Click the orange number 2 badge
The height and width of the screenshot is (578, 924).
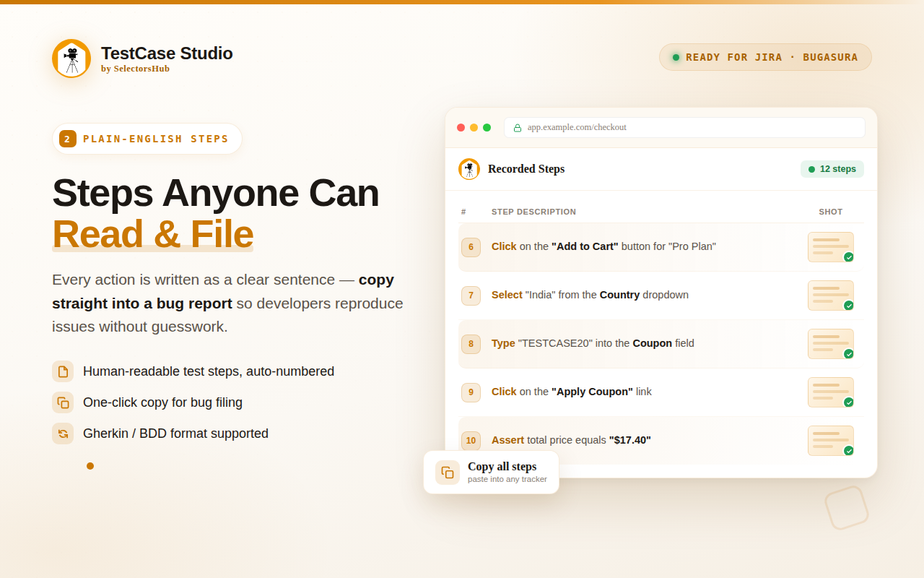coord(68,139)
